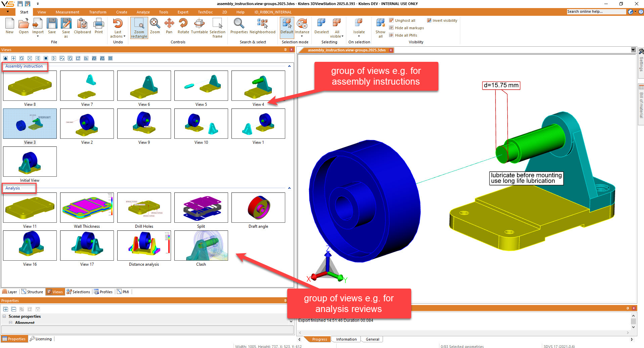644x348 pixels.
Task: Collapse the Assembly instruction group
Action: [x=289, y=66]
